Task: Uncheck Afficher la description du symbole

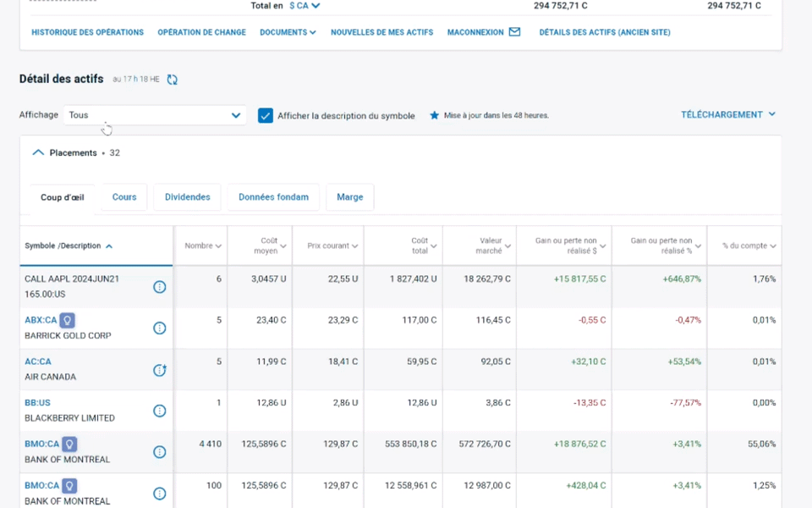Action: pyautogui.click(x=265, y=116)
